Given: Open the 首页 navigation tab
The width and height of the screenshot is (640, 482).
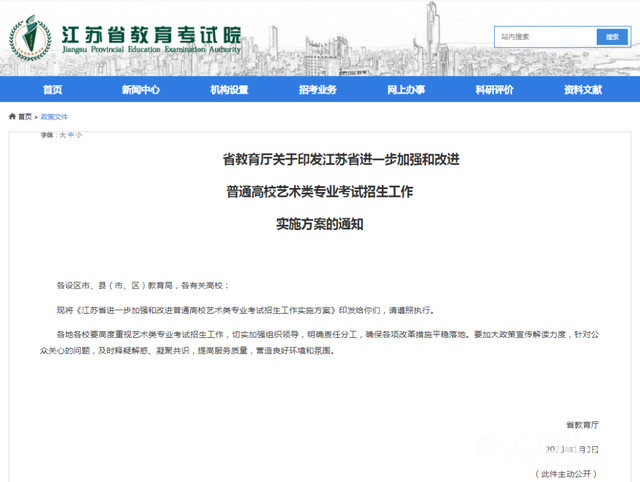Looking at the screenshot, I should point(52,90).
